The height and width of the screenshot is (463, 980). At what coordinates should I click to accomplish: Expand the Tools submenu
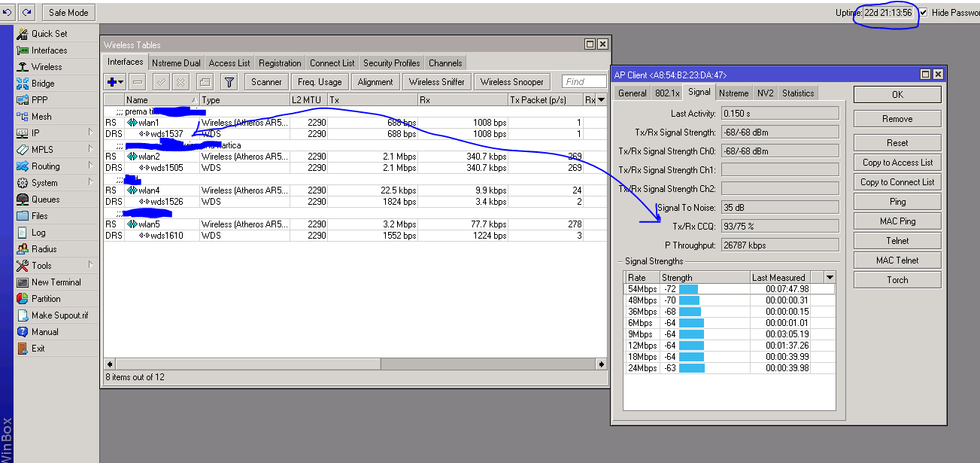[41, 266]
